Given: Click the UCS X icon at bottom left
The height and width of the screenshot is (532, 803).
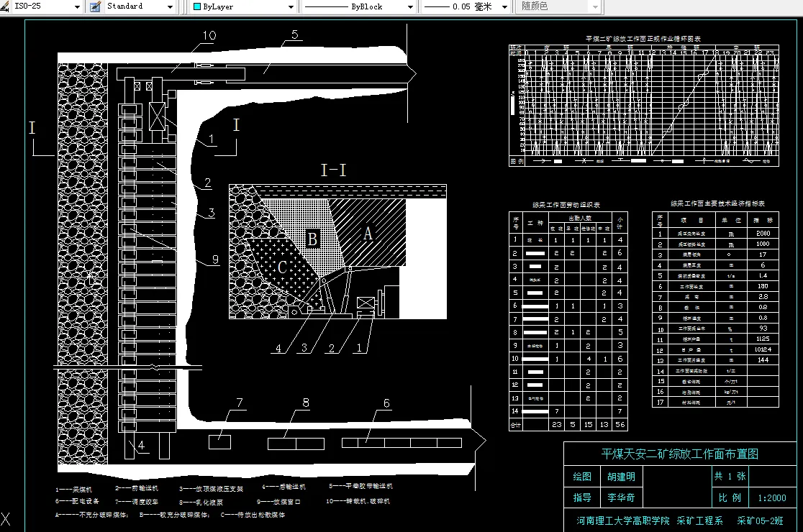Looking at the screenshot, I should (x=5, y=520).
